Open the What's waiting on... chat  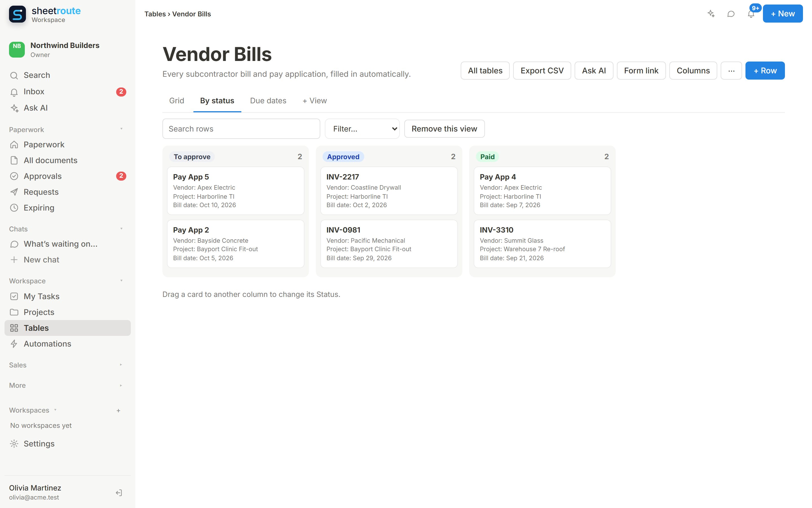pyautogui.click(x=67, y=244)
